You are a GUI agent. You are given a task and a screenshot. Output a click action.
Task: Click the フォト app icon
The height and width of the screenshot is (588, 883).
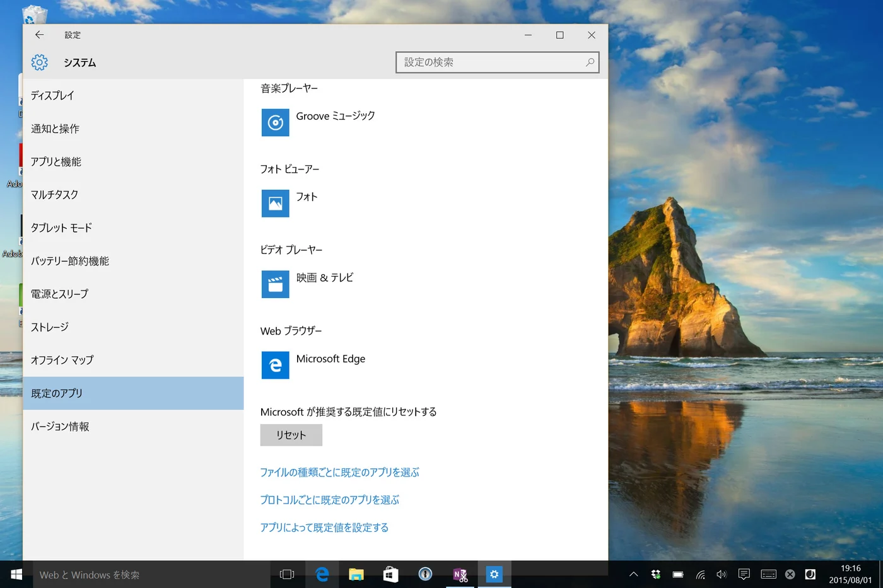click(276, 203)
